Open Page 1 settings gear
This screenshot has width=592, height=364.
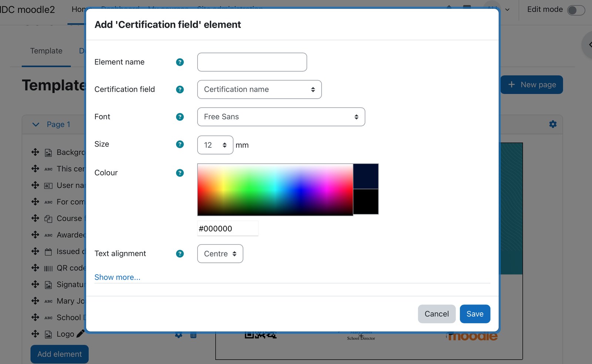pos(553,124)
